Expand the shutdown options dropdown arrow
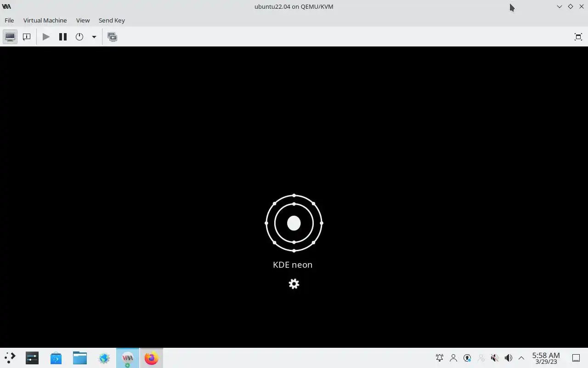This screenshot has height=368, width=588. (94, 37)
